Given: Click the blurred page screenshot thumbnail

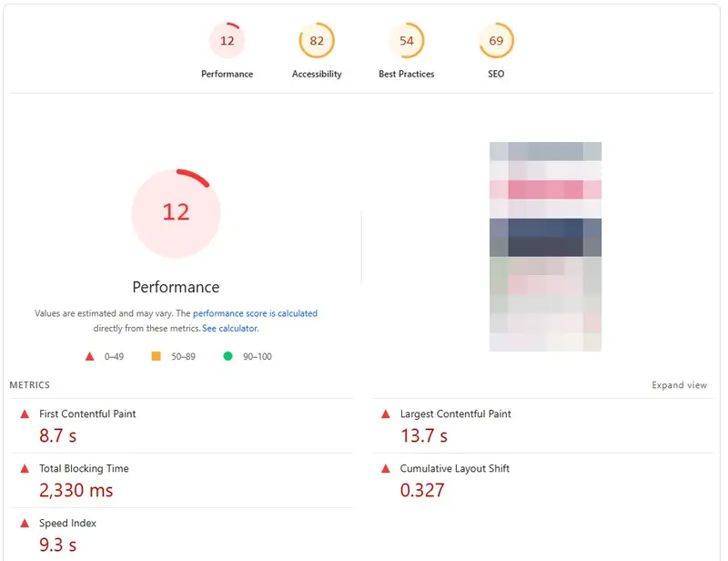Looking at the screenshot, I should click(x=545, y=246).
